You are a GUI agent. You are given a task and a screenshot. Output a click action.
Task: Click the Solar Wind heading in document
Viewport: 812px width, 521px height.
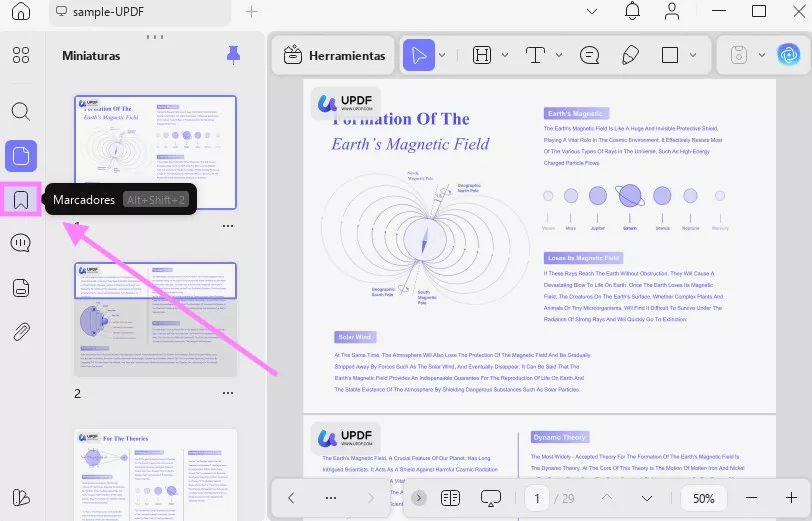click(355, 337)
